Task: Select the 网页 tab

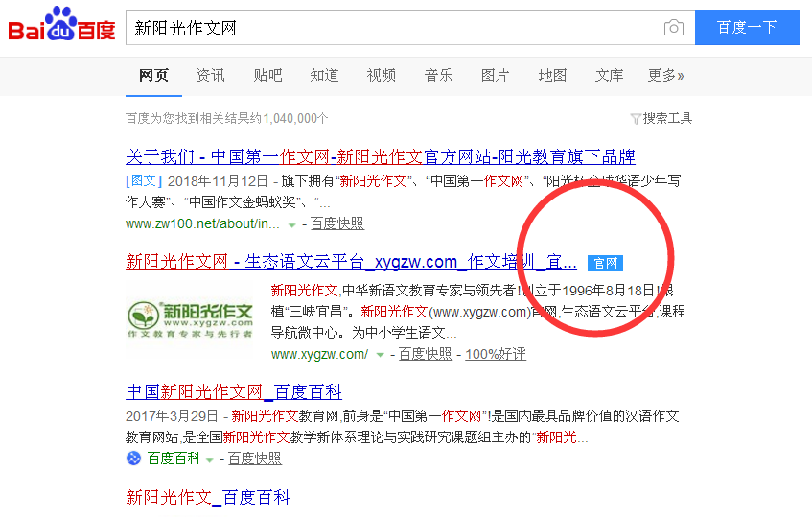Action: coord(153,75)
